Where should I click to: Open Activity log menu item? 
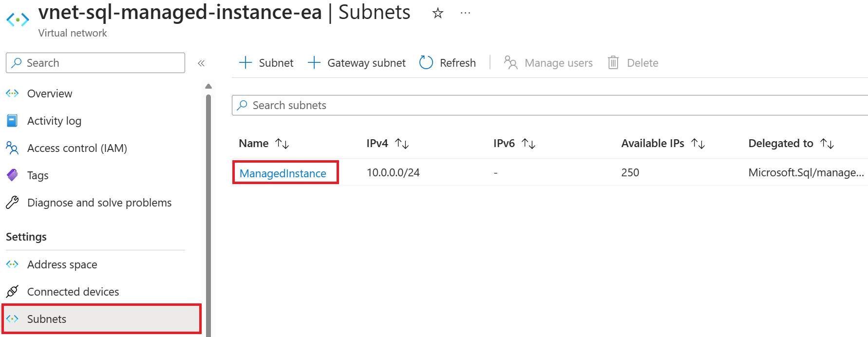[54, 121]
